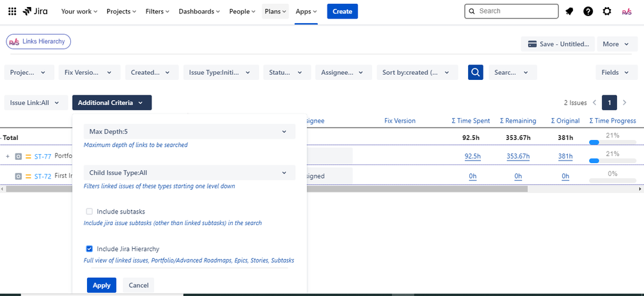Click Save - Untitled... button
Screen dimensions: 644x296
coord(558,44)
